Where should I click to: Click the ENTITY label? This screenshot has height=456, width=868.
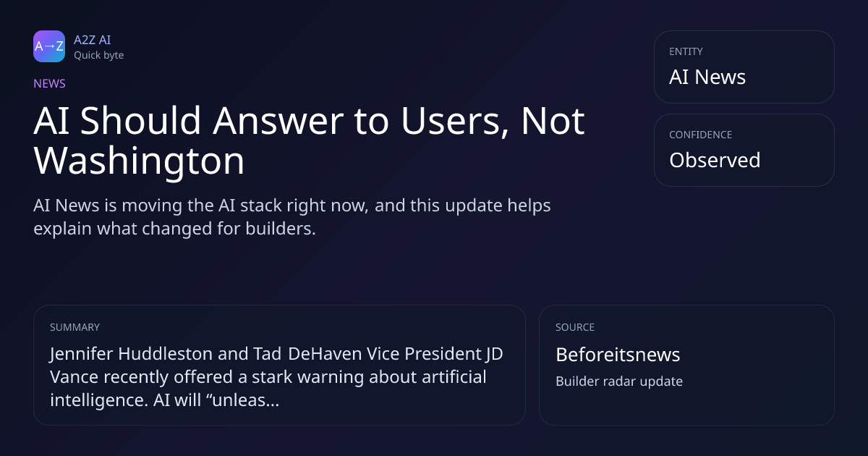pyautogui.click(x=686, y=51)
